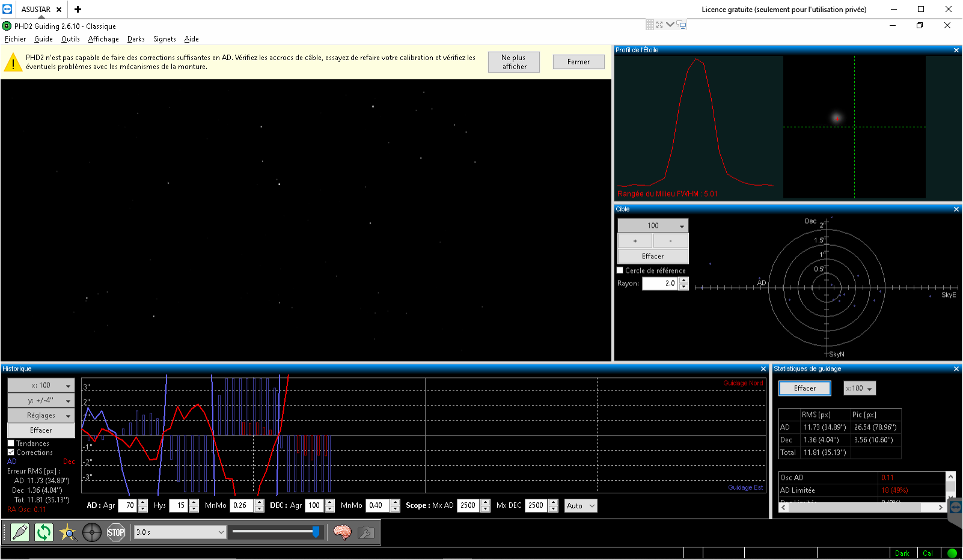
Task: Click the yellow warning triangle icon
Action: coord(13,62)
